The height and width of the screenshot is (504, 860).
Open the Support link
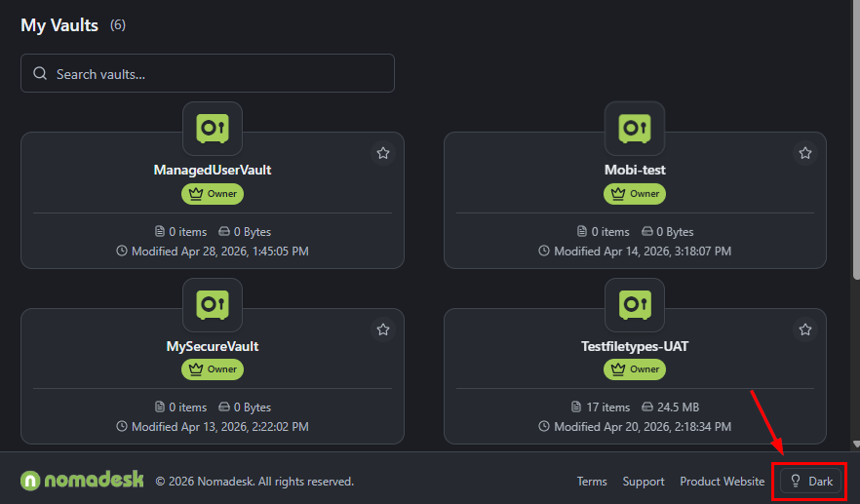(x=644, y=482)
